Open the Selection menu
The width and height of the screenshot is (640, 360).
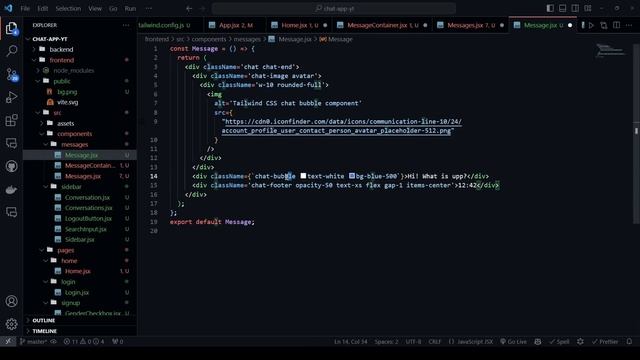[x=68, y=8]
